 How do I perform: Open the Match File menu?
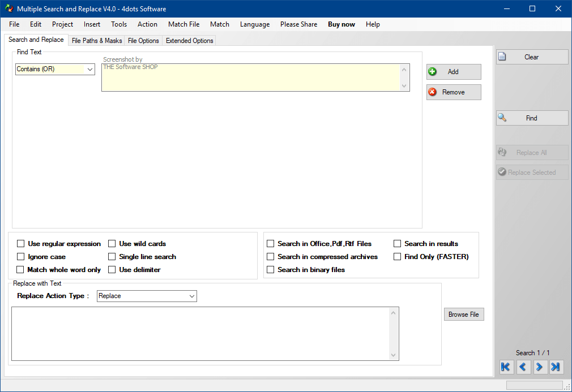[x=183, y=24]
